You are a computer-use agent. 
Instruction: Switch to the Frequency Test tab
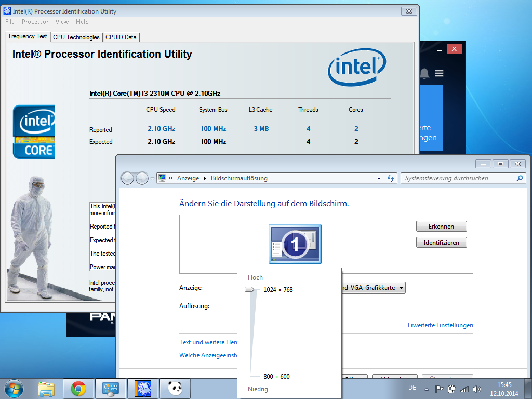(x=28, y=36)
